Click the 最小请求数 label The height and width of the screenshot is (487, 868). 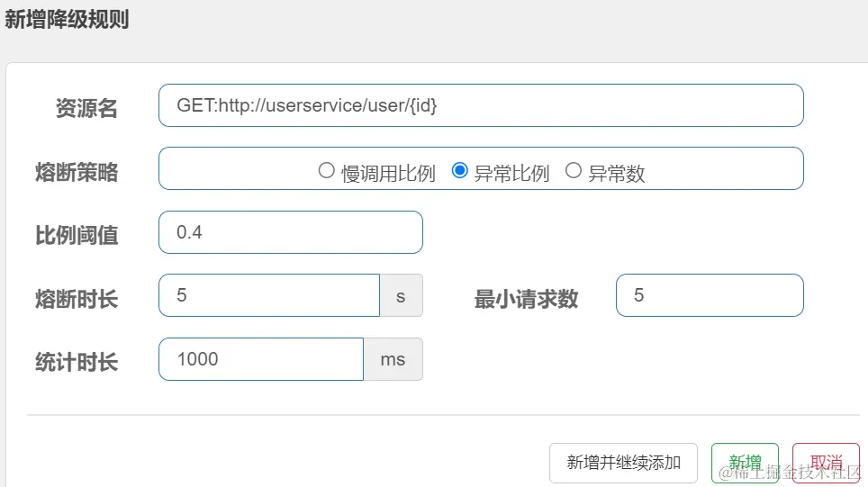[x=527, y=299]
